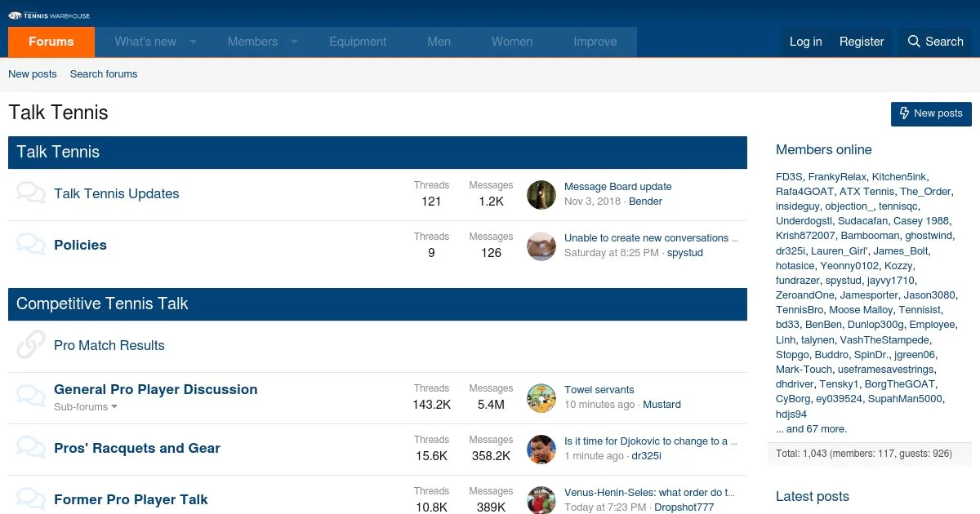This screenshot has height=514, width=980.
Task: Open Pros' Racquets and Gear forum
Action: (137, 448)
